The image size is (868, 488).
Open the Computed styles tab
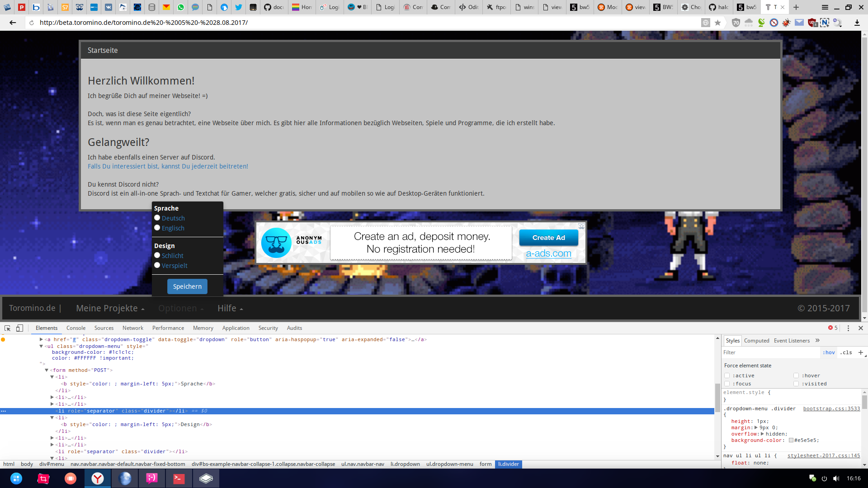tap(756, 341)
